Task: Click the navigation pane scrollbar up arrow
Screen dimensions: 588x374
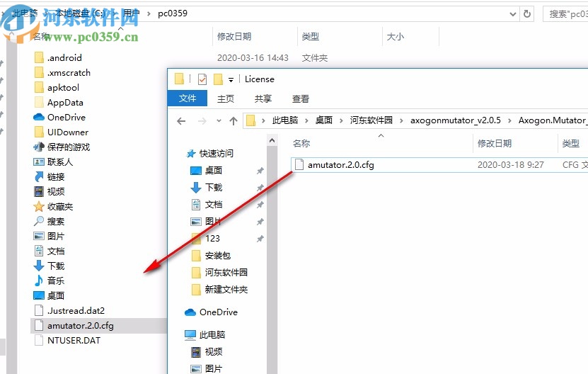Action: 272,140
